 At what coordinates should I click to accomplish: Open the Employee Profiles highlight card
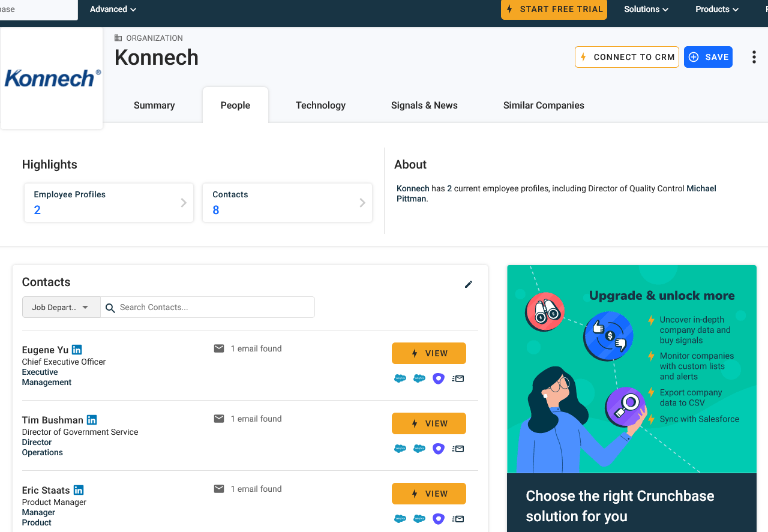pos(109,203)
